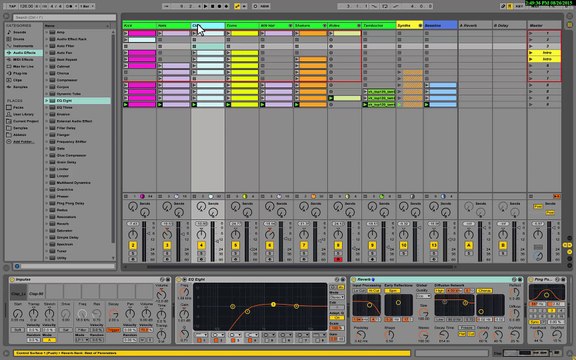
Task: Toggle return track A activator button
Action: coord(469,245)
